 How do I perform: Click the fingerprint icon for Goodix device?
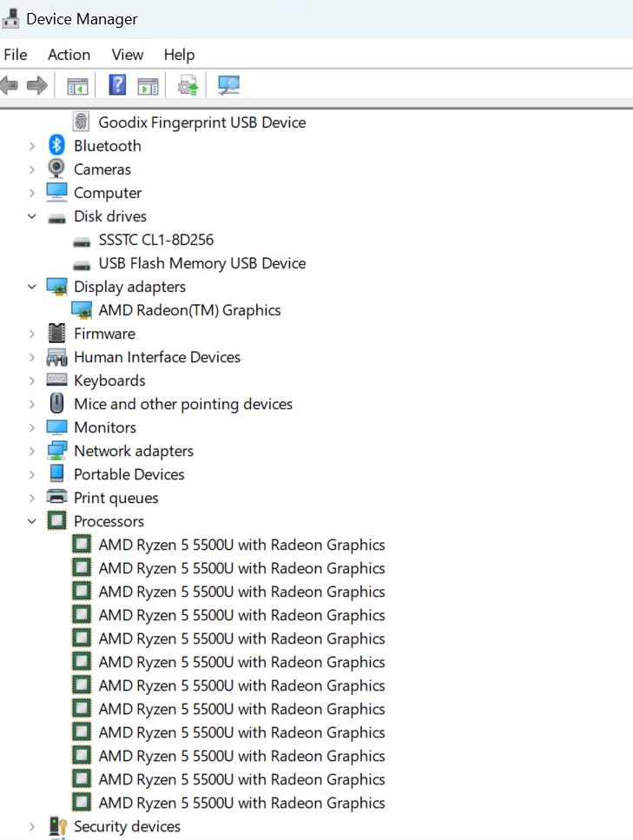[x=81, y=122]
